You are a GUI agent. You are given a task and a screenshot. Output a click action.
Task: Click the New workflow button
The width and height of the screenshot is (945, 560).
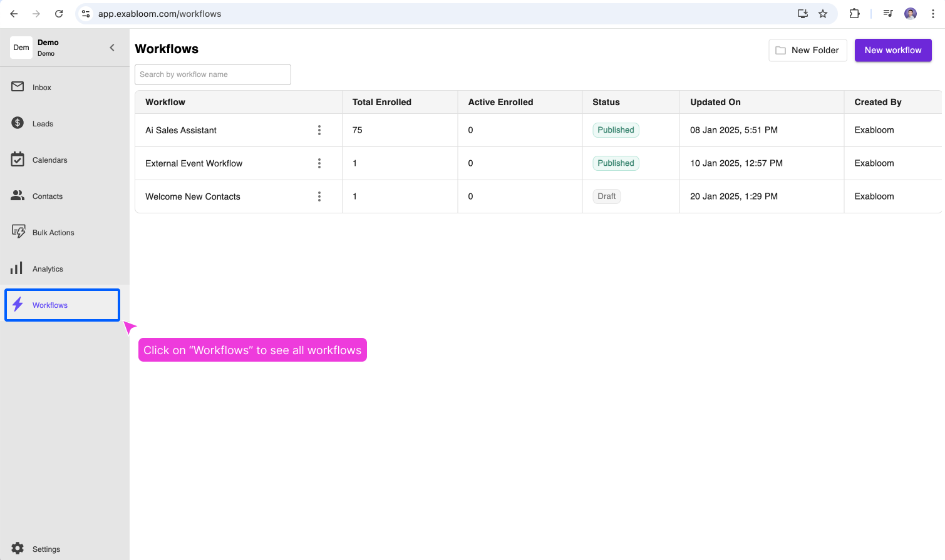click(892, 50)
